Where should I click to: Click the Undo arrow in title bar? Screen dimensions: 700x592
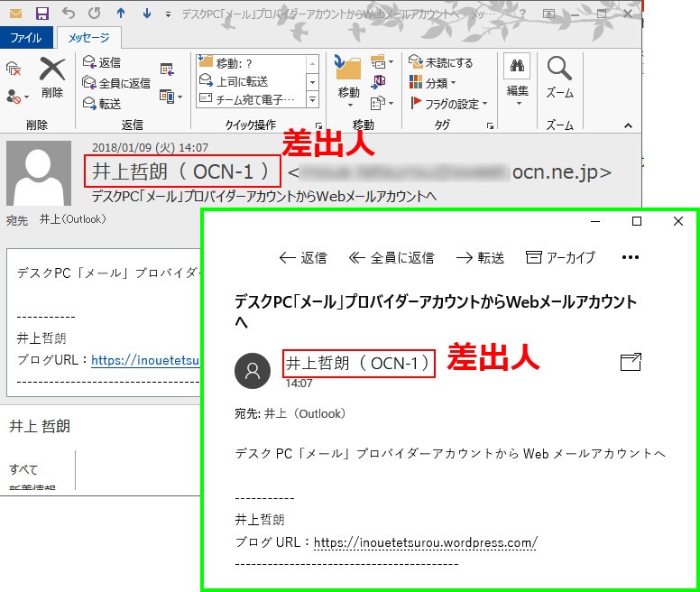[69, 14]
